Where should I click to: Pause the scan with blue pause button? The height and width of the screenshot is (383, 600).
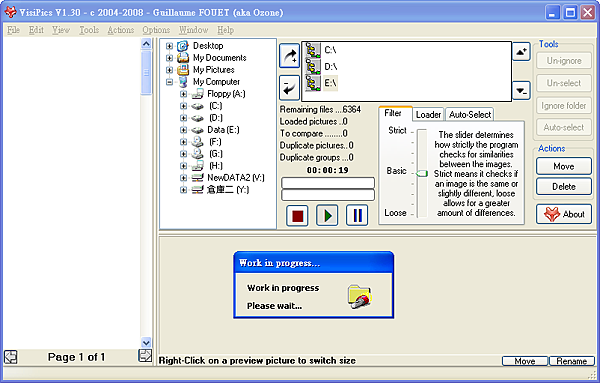pos(357,215)
